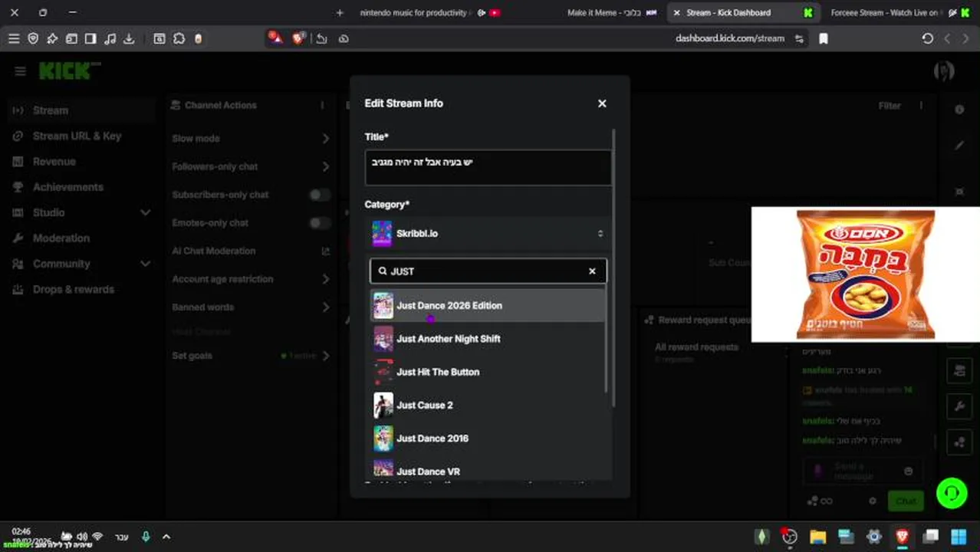Screen dimensions: 980x552
Task: Toggle Subscribers-only chat switch
Action: [319, 195]
